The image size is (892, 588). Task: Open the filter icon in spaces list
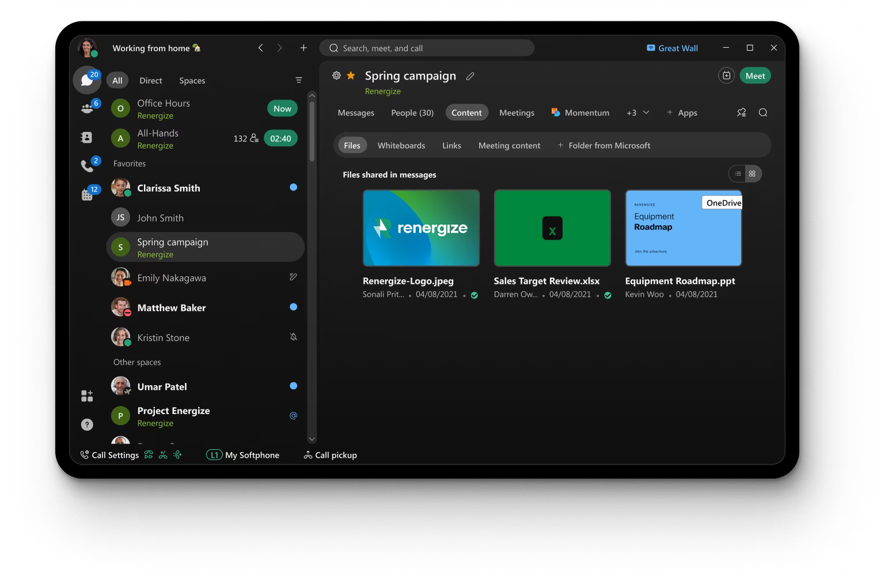[x=299, y=80]
